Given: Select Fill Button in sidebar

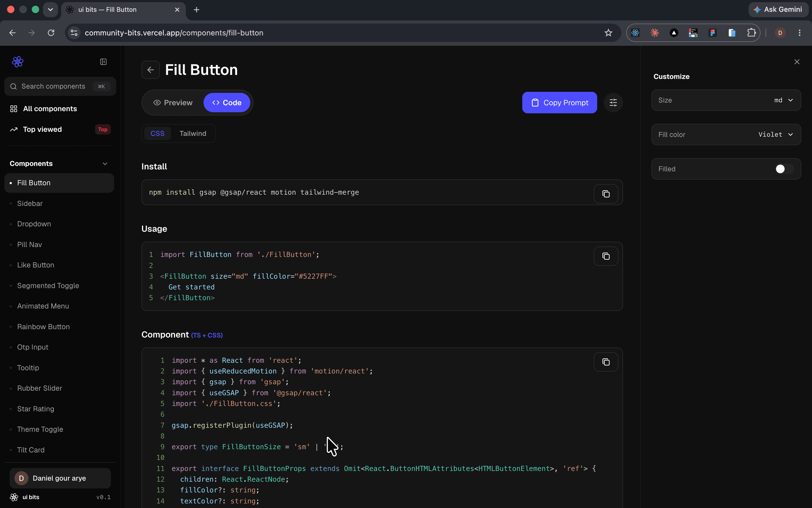Looking at the screenshot, I should pyautogui.click(x=59, y=183).
